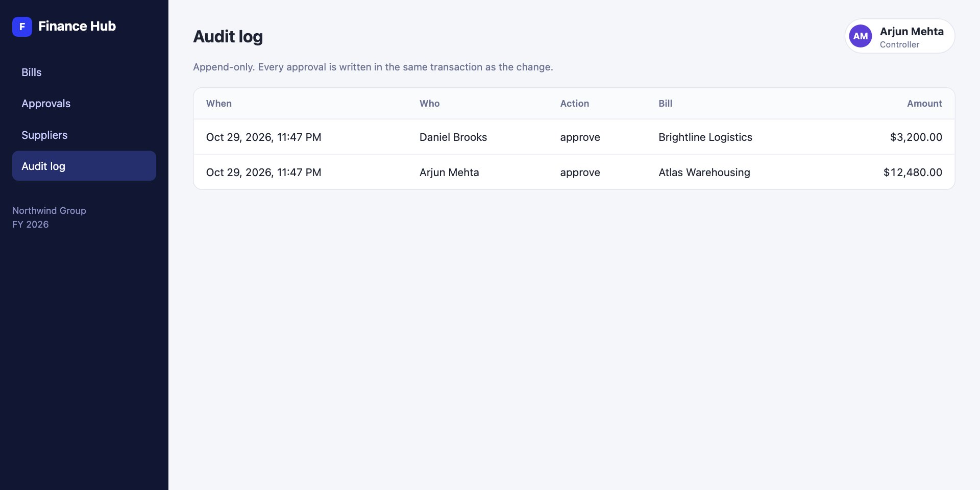The height and width of the screenshot is (490, 980).
Task: Click the Atlas Warehousing bill cell
Action: [x=704, y=173]
